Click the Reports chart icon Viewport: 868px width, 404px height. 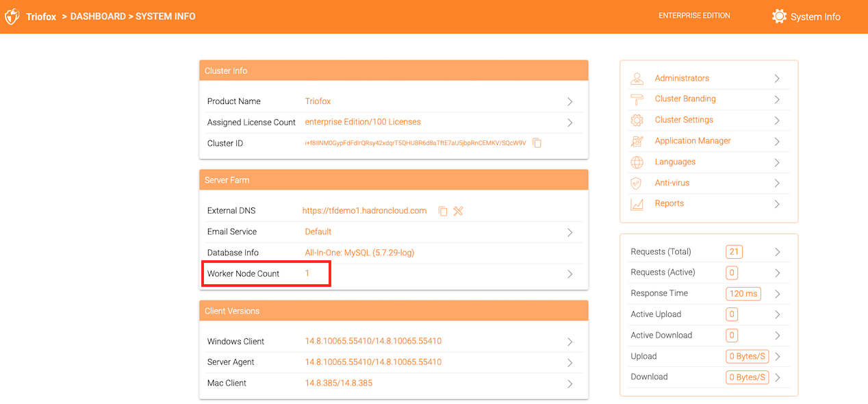coord(637,203)
